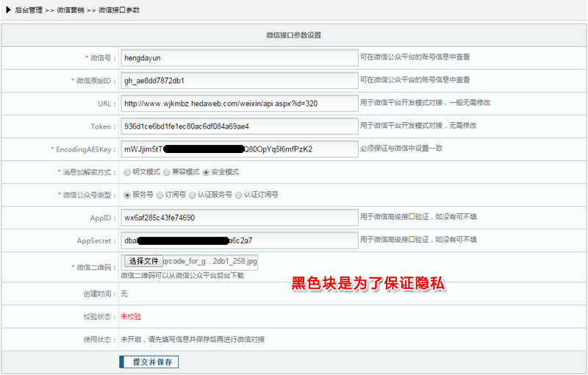
Task: Focus the Token input field
Action: pyautogui.click(x=239, y=126)
